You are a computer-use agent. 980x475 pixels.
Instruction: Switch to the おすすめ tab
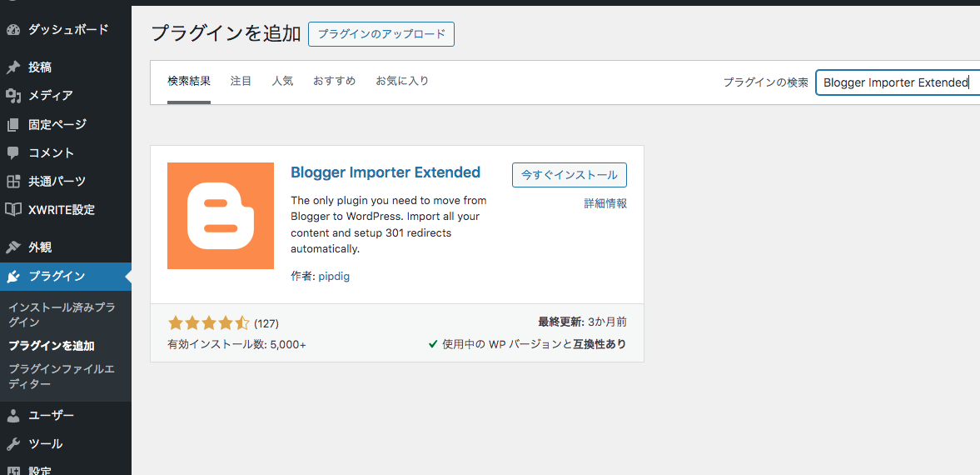click(x=335, y=81)
